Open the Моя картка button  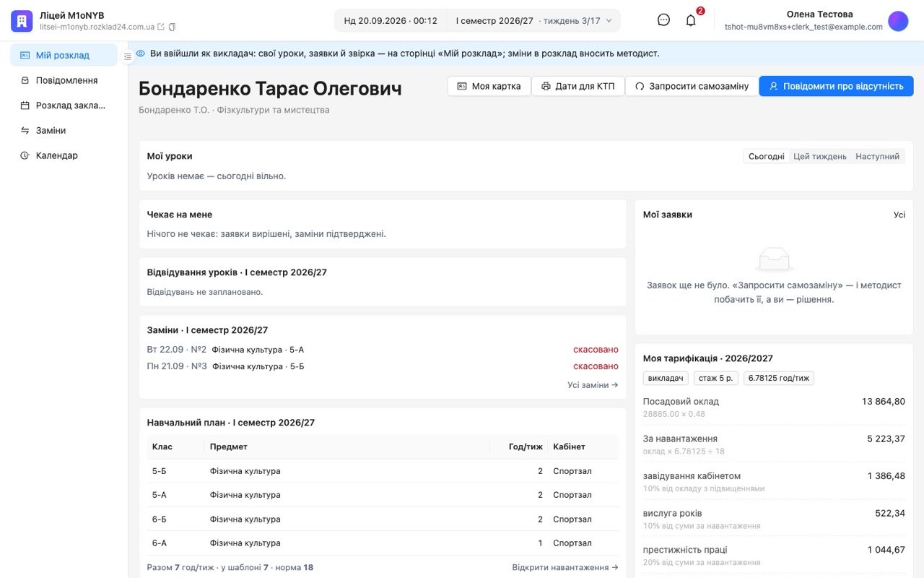[x=489, y=86]
